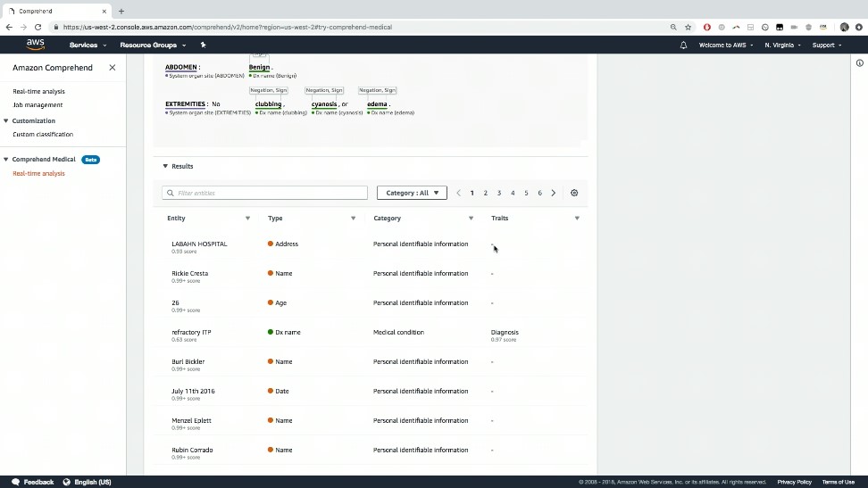
Task: Sort by the Traits column arrow
Action: click(x=577, y=219)
